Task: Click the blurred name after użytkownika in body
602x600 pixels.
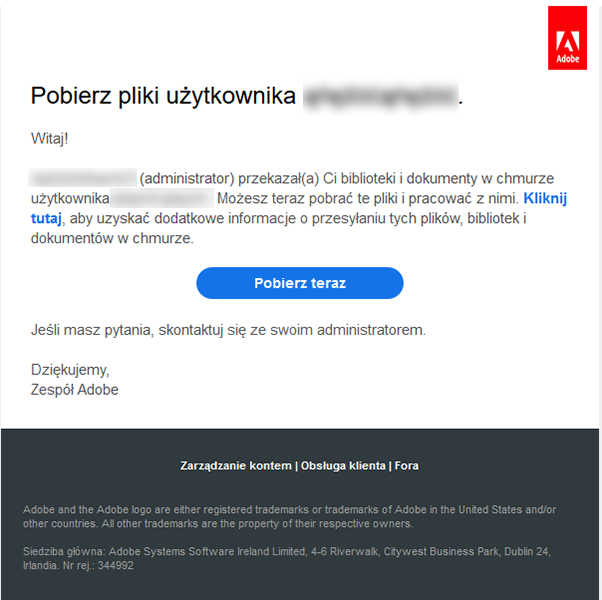Action: 161,199
